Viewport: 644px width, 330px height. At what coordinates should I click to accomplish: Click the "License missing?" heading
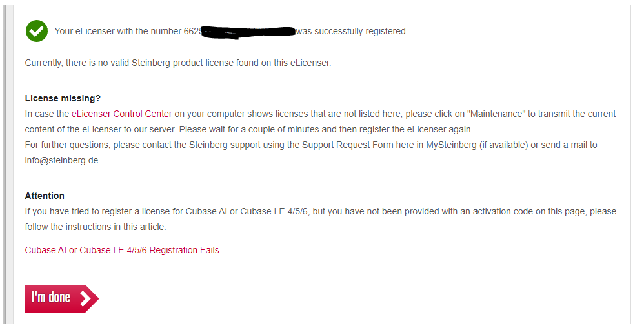click(x=63, y=98)
